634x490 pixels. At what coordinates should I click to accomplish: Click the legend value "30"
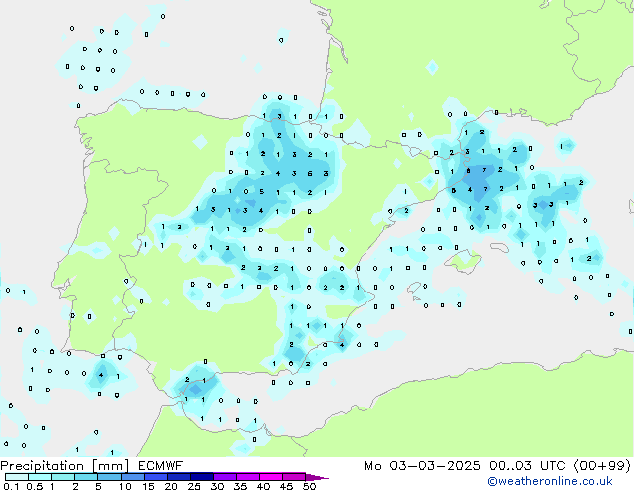(217, 486)
